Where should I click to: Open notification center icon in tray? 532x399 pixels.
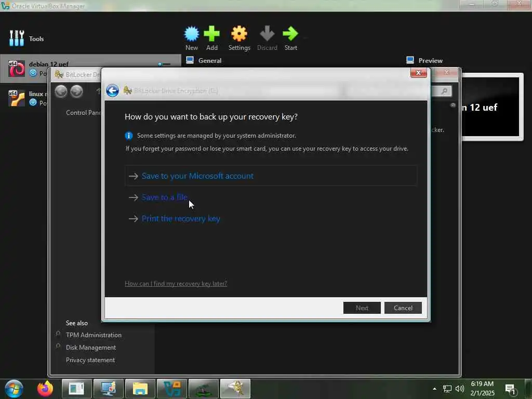(x=510, y=389)
